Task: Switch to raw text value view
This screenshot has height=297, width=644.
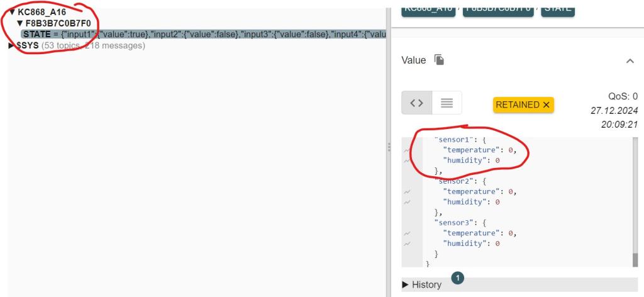Action: click(447, 103)
